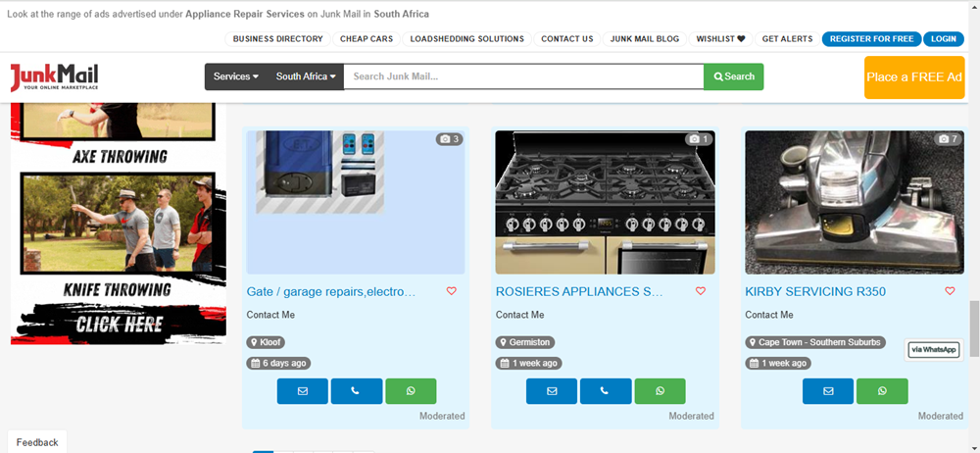View photo count badge on KIRBY ad
The image size is (980, 453).
tap(948, 139)
